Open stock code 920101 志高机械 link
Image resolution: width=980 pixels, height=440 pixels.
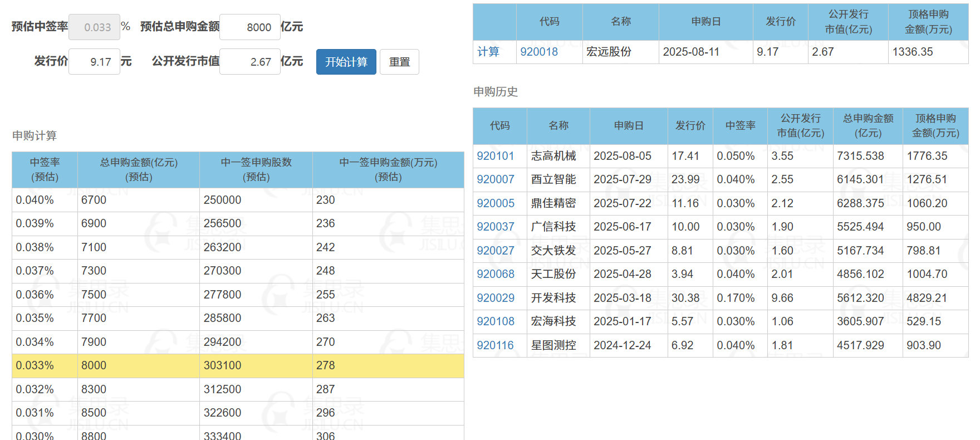click(x=495, y=156)
